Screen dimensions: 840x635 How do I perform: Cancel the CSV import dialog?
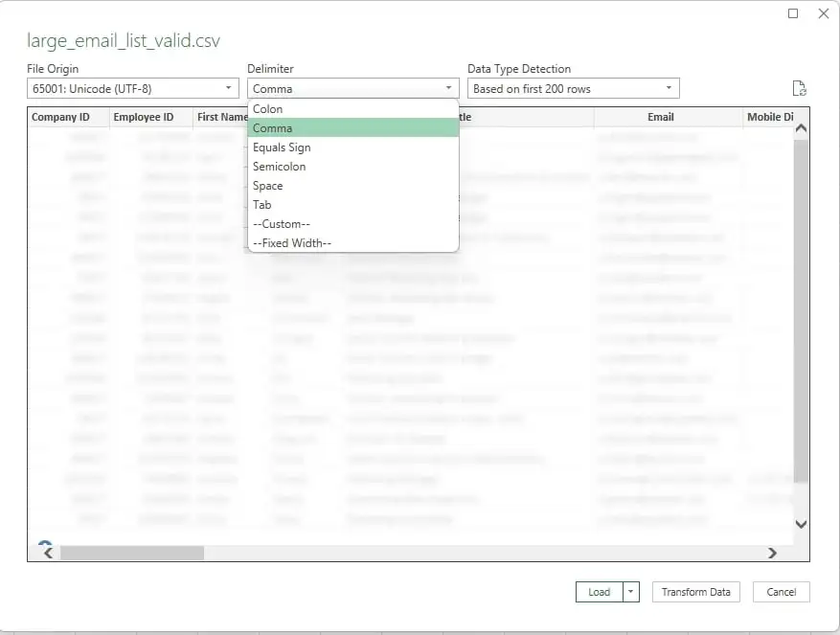tap(781, 592)
